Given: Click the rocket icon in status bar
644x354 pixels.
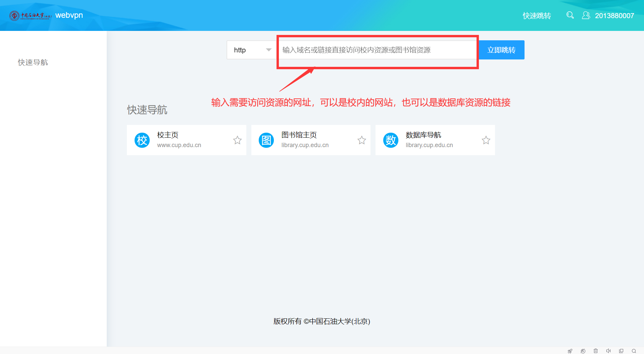Looking at the screenshot, I should [x=570, y=351].
